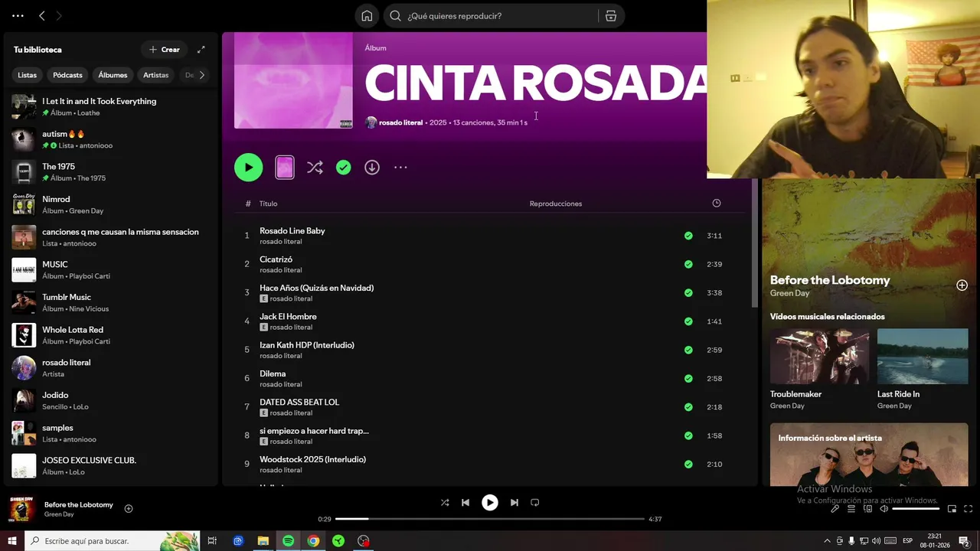980x551 pixels.
Task: Click the now-playing Green Day cover thumbnail
Action: click(22, 509)
